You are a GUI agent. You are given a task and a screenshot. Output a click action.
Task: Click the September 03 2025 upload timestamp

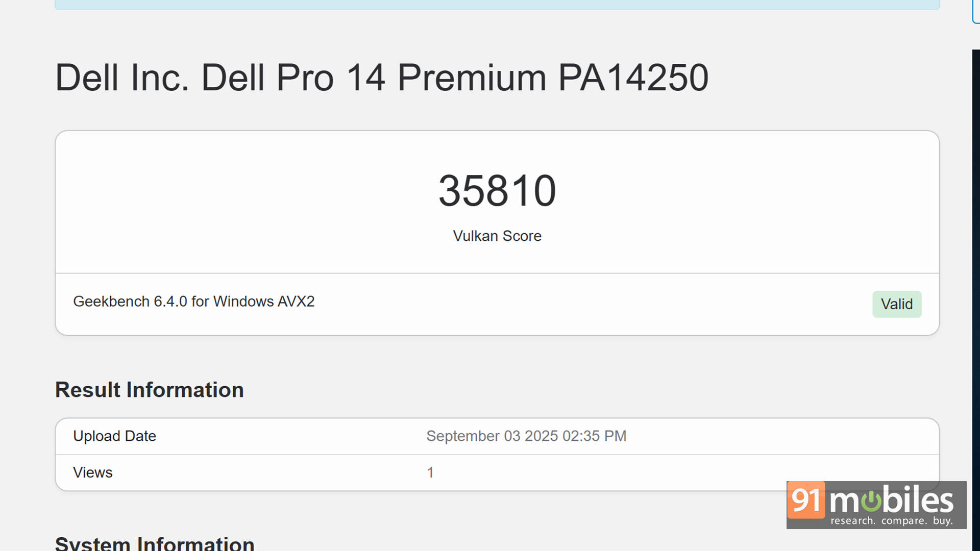[526, 436]
